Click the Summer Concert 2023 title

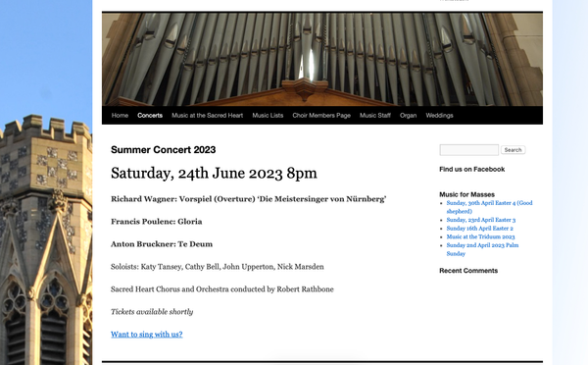[x=163, y=150]
